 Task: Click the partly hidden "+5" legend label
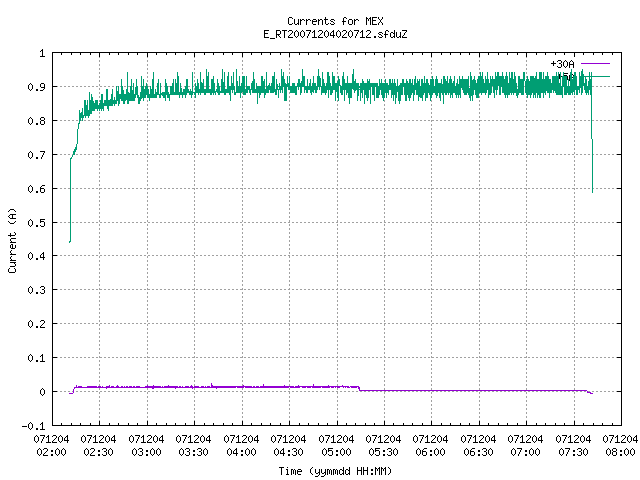[566, 77]
